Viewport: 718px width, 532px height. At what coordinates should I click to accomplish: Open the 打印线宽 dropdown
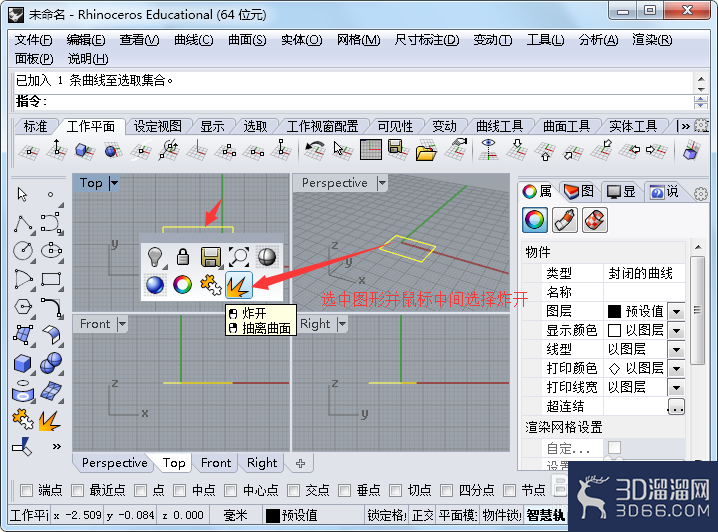pos(676,388)
